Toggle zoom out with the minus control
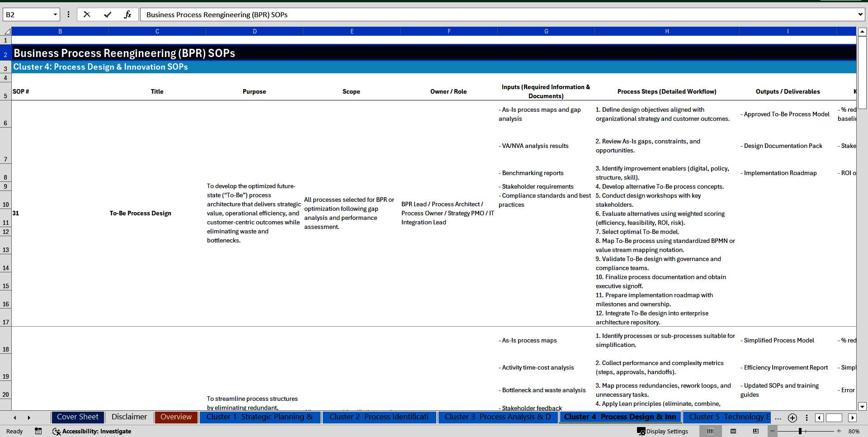868x437 pixels. click(x=772, y=431)
